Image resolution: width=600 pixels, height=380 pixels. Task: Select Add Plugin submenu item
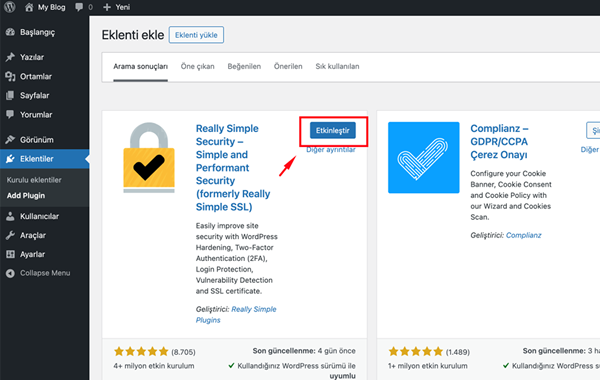point(26,196)
